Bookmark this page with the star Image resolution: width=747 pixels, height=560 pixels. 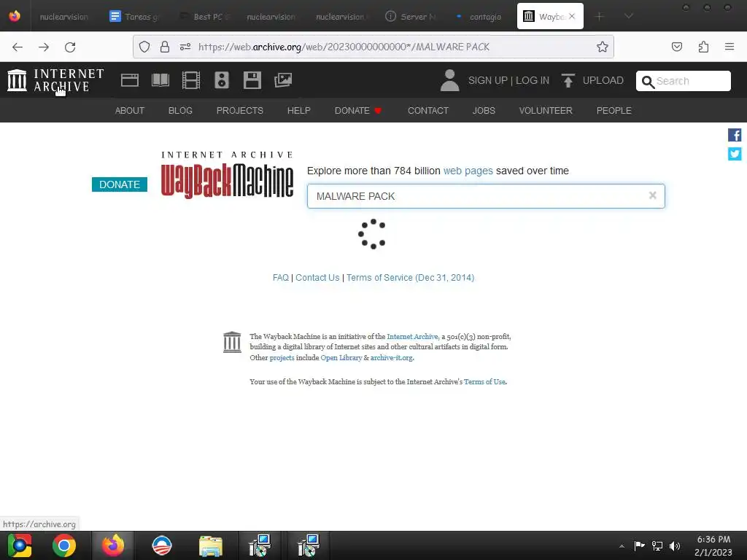(x=602, y=47)
